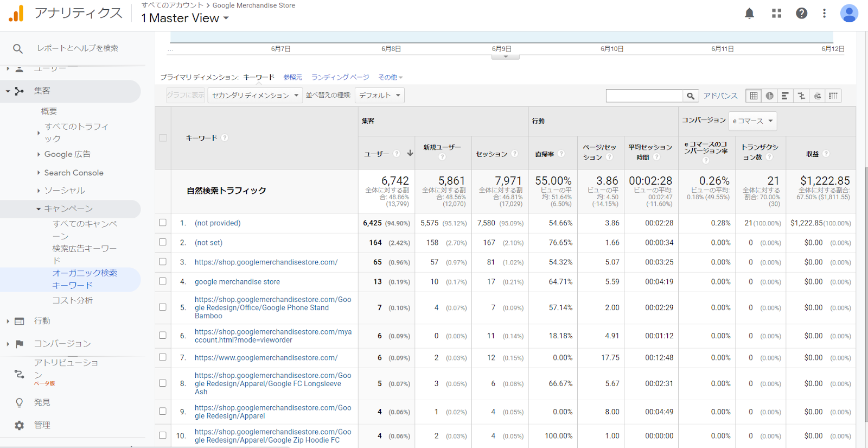
Task: Click the timeline collapse handle under 6月9日
Action: [x=506, y=56]
